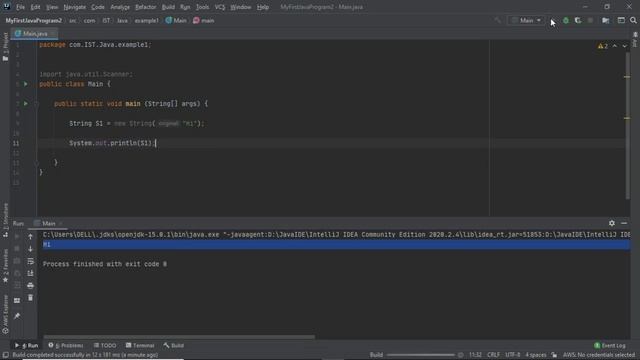This screenshot has width=640, height=360.
Task: Select the Main tab in Run panel
Action: pos(49,223)
